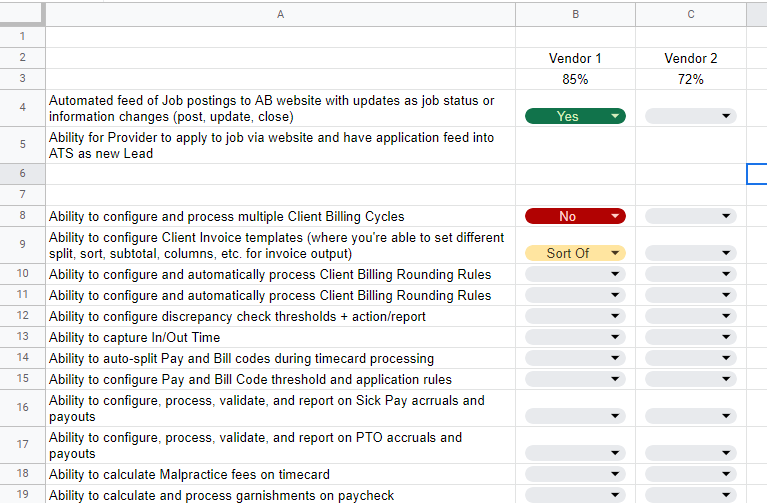Open Vendor 1 dropdown for auto-split Pay and Bill codes
This screenshot has width=767, height=503.
click(575, 358)
